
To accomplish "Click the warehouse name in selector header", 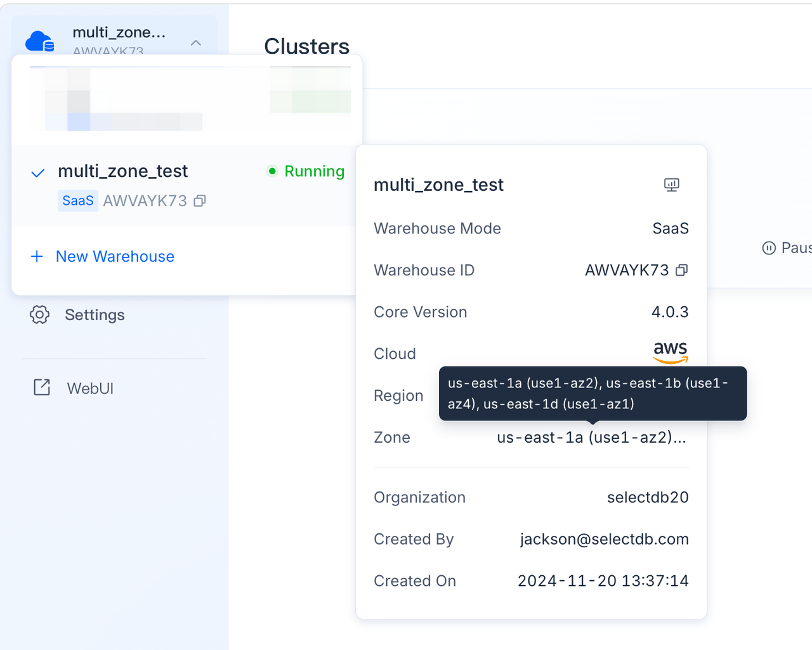I will pyautogui.click(x=119, y=32).
